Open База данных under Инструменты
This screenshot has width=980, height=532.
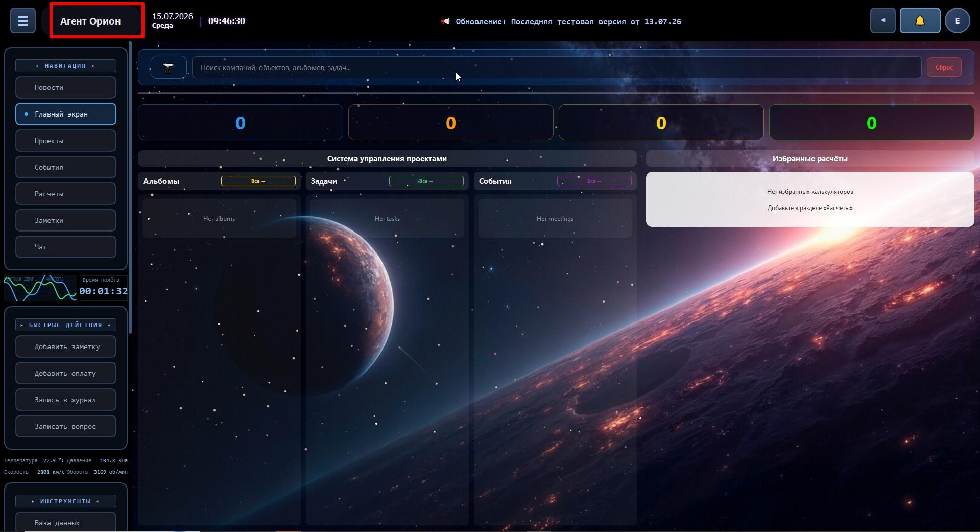(x=66, y=522)
